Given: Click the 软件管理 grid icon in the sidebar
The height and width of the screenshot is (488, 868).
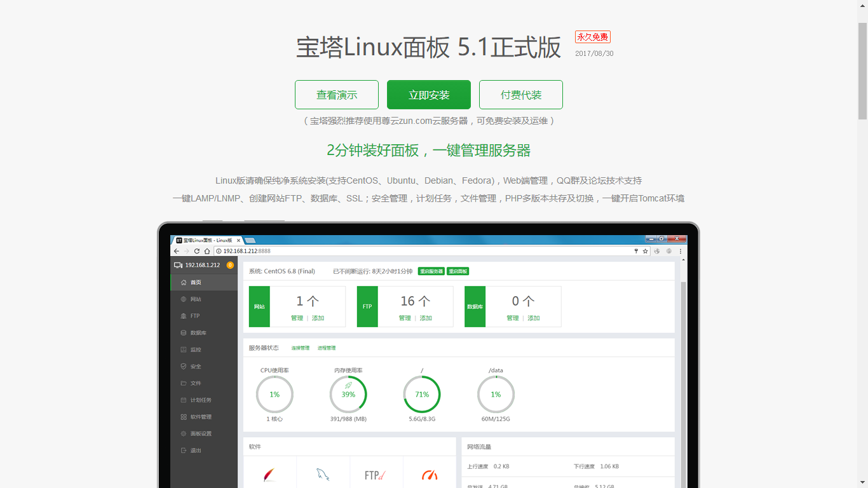Looking at the screenshot, I should tap(184, 417).
